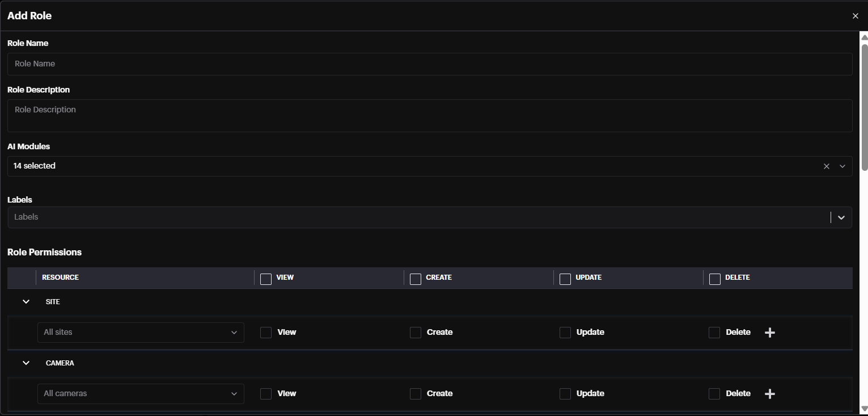Close the Add Role dialog
868x416 pixels.
[855, 16]
